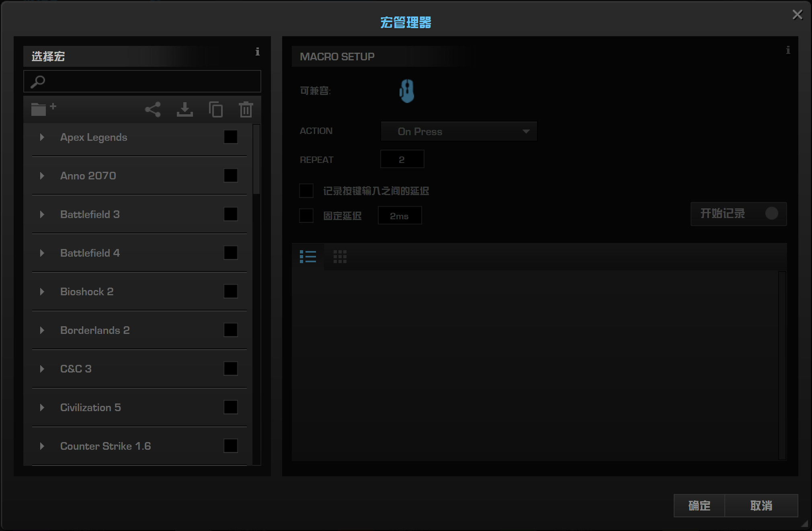
Task: Click the 2ms fixed delay field
Action: tap(400, 216)
